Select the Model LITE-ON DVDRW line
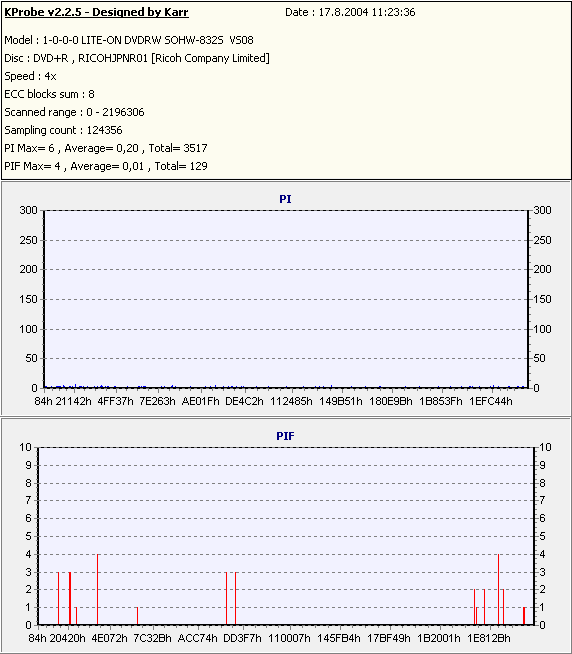This screenshot has width=572, height=654. (x=129, y=40)
